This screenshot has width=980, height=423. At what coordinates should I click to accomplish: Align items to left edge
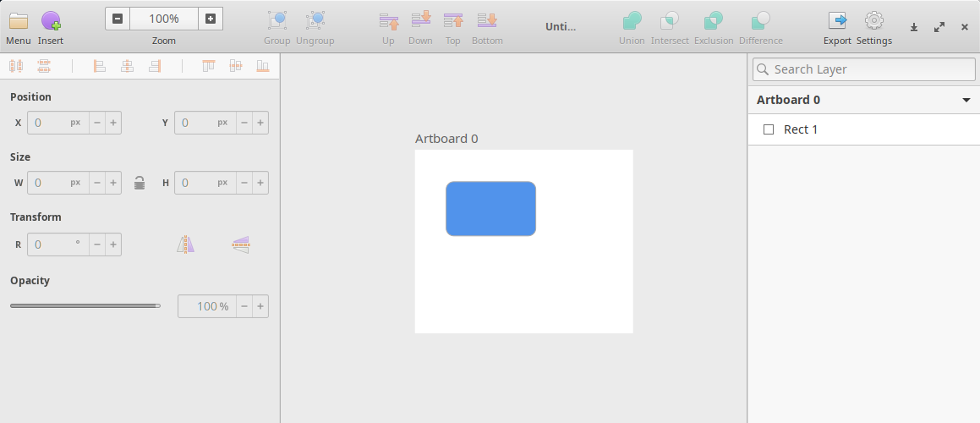[x=99, y=66]
